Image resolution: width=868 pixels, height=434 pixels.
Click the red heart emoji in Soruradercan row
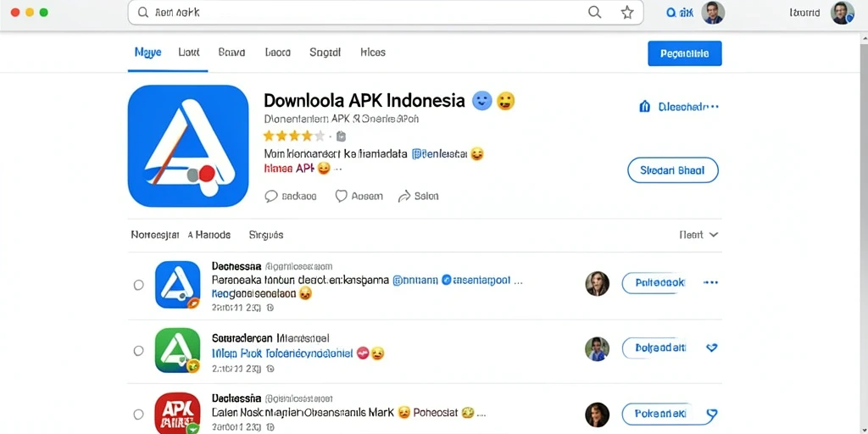point(363,353)
